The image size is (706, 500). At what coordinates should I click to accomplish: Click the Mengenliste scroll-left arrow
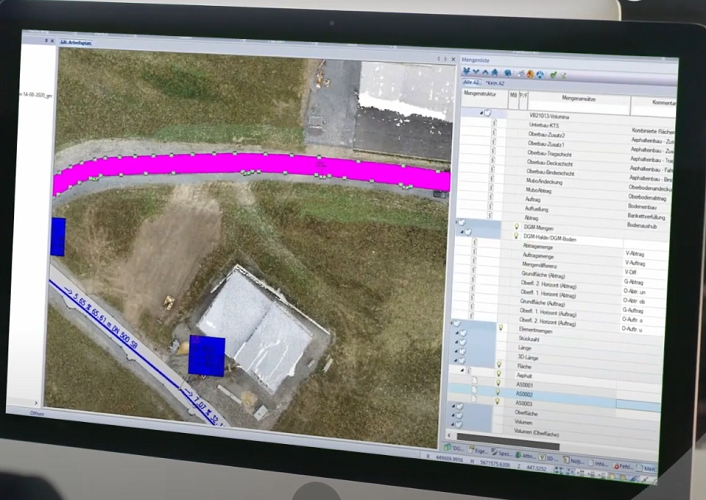[x=448, y=435]
